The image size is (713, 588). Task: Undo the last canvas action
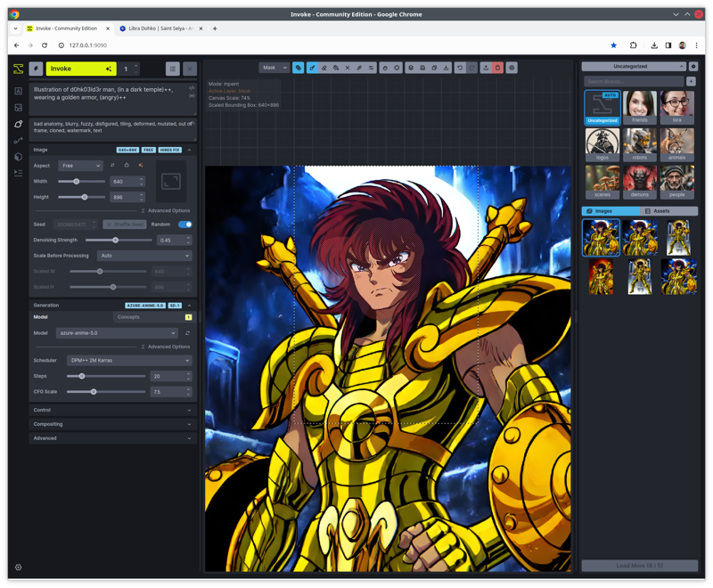click(460, 68)
